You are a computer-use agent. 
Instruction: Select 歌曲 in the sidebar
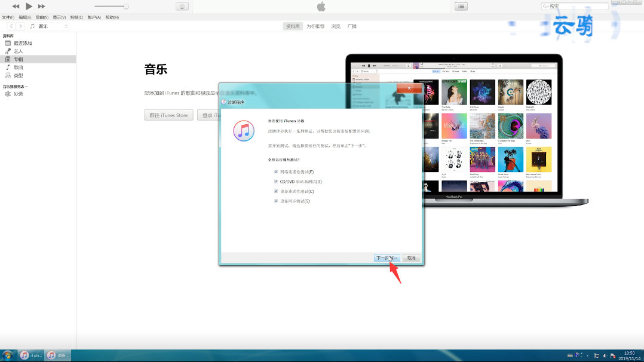(38, 68)
